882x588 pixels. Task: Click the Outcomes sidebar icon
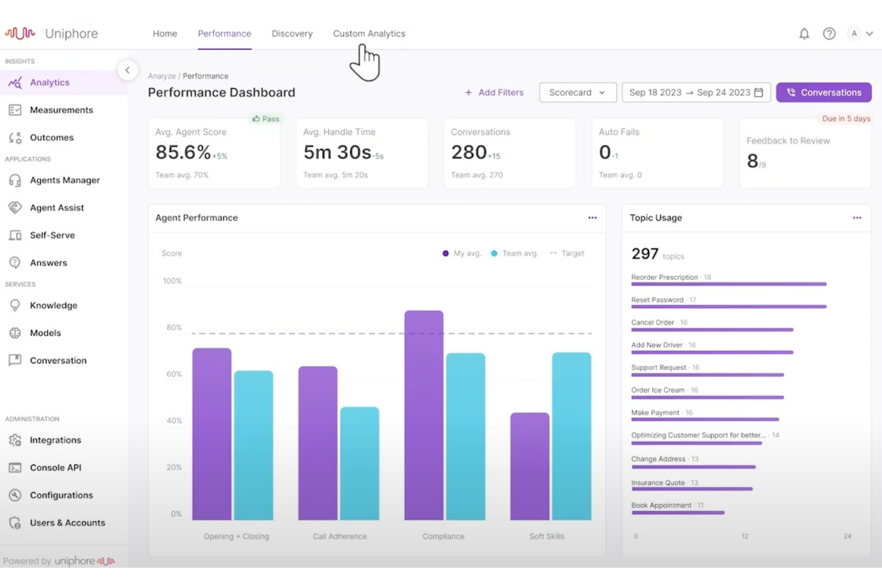(x=14, y=137)
